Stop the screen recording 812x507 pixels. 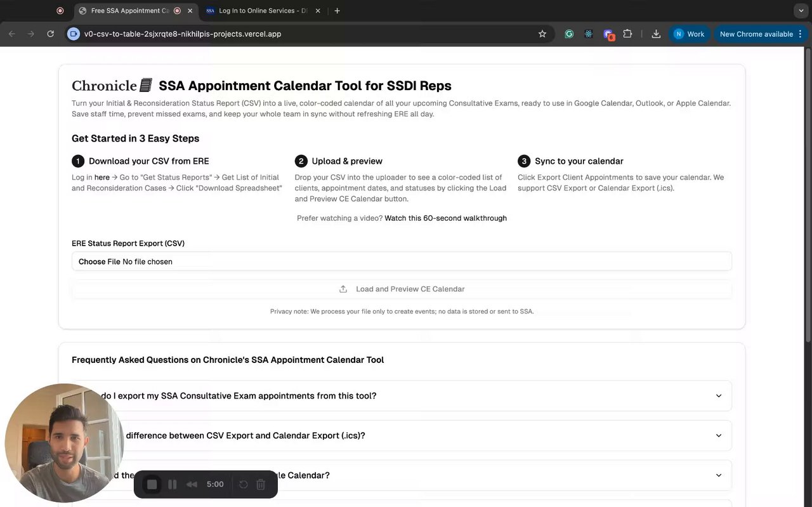point(152,484)
